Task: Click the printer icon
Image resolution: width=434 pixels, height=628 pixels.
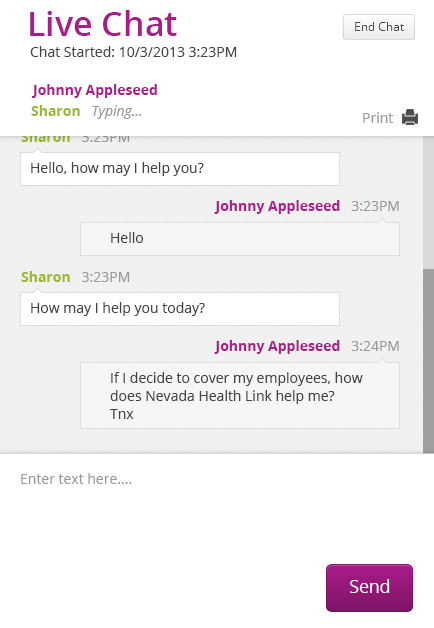Action: (x=410, y=117)
